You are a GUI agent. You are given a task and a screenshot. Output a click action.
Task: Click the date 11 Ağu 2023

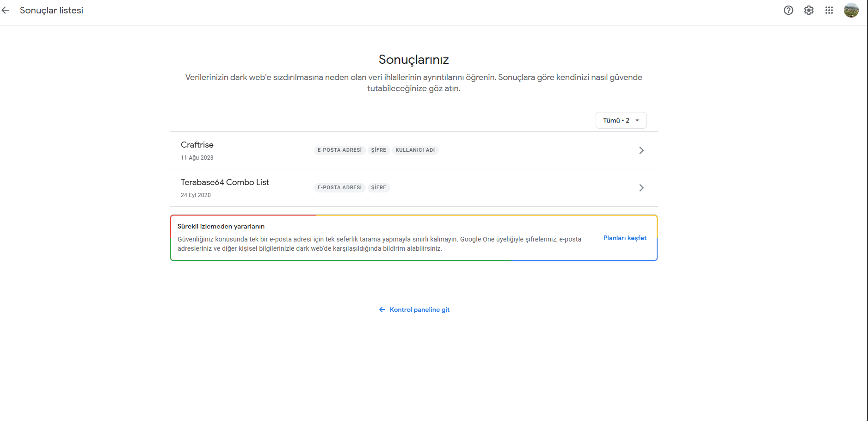pyautogui.click(x=197, y=158)
